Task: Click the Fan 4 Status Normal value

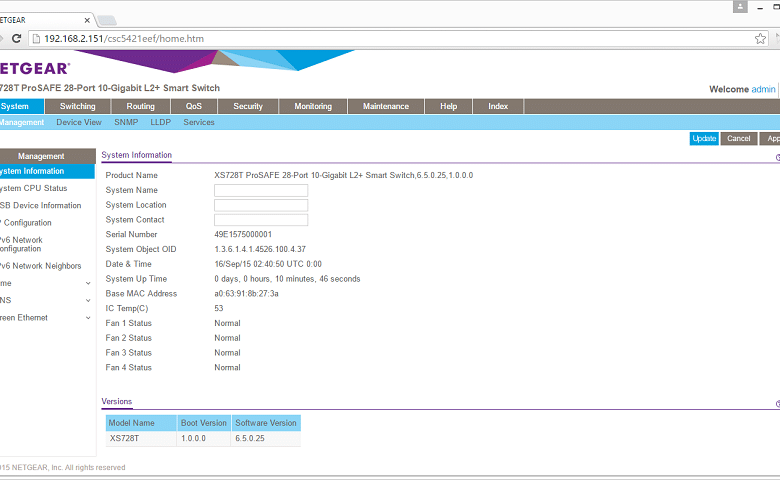Action: click(227, 368)
